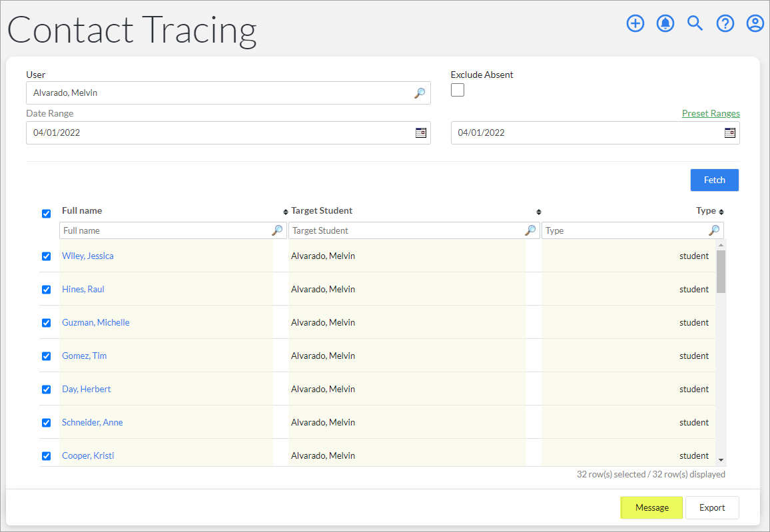Uncheck the Day, Herbert row checkbox
Viewport: 770px width, 532px height.
pos(46,390)
